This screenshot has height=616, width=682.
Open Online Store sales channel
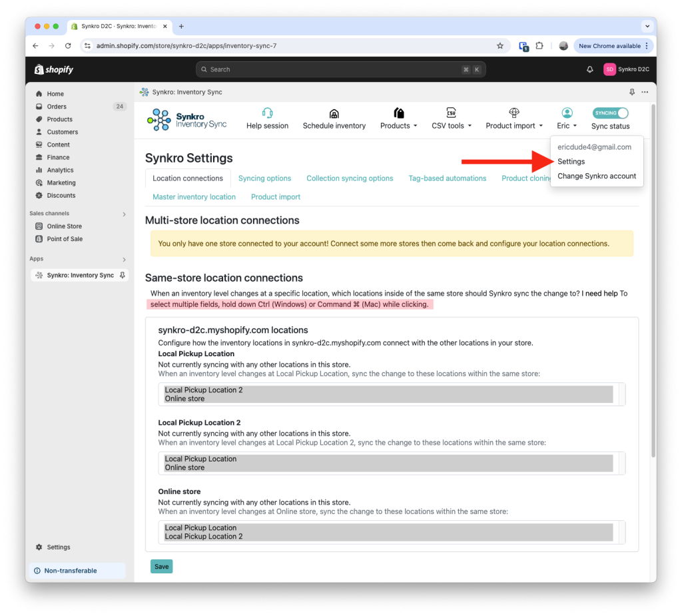point(65,226)
